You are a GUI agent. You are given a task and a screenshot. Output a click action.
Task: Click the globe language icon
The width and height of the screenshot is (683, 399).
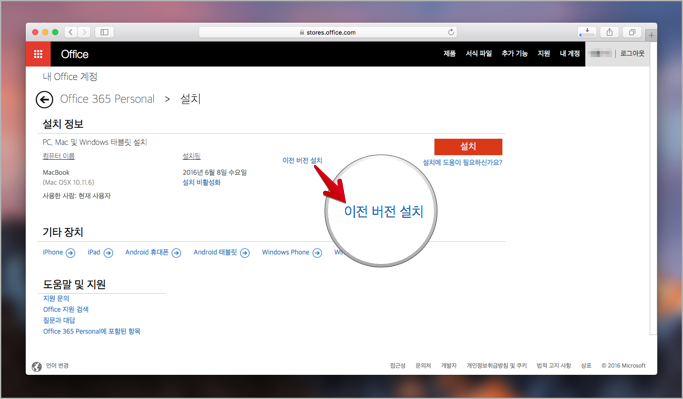(37, 367)
